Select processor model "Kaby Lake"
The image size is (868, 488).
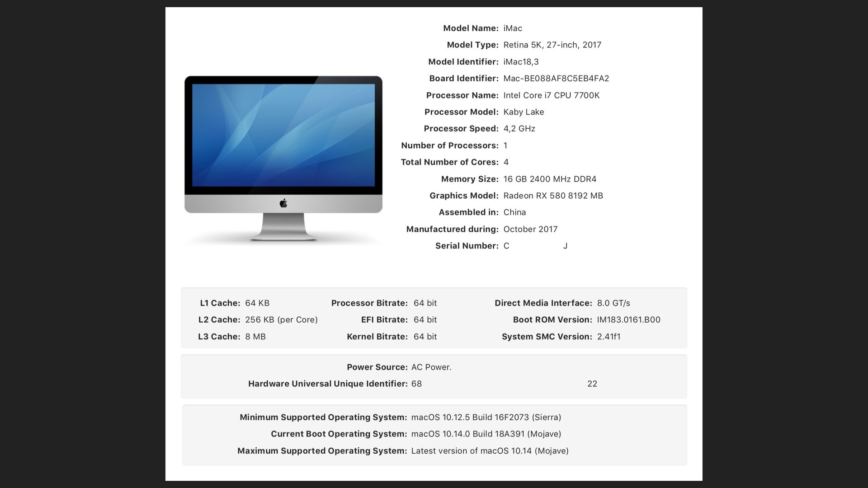[524, 112]
